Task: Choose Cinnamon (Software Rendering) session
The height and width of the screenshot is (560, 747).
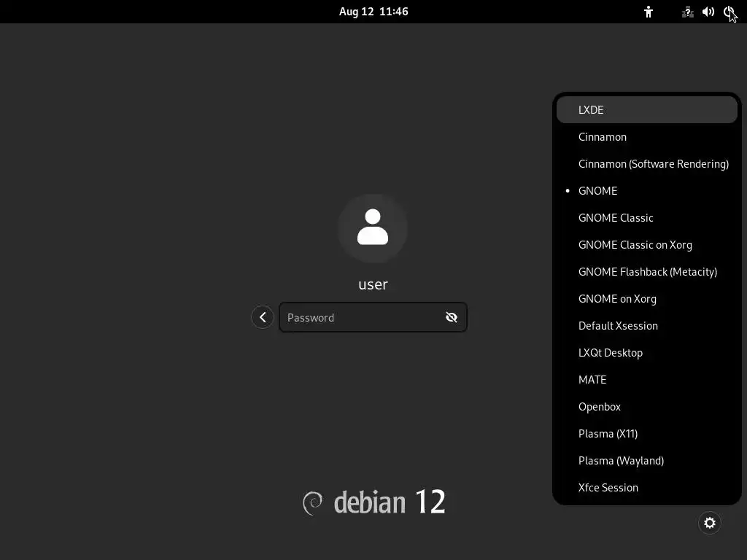Action: coord(646,164)
